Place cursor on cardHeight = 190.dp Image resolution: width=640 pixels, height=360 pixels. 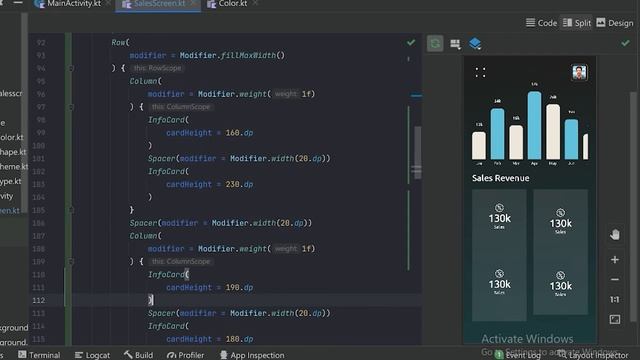point(209,287)
